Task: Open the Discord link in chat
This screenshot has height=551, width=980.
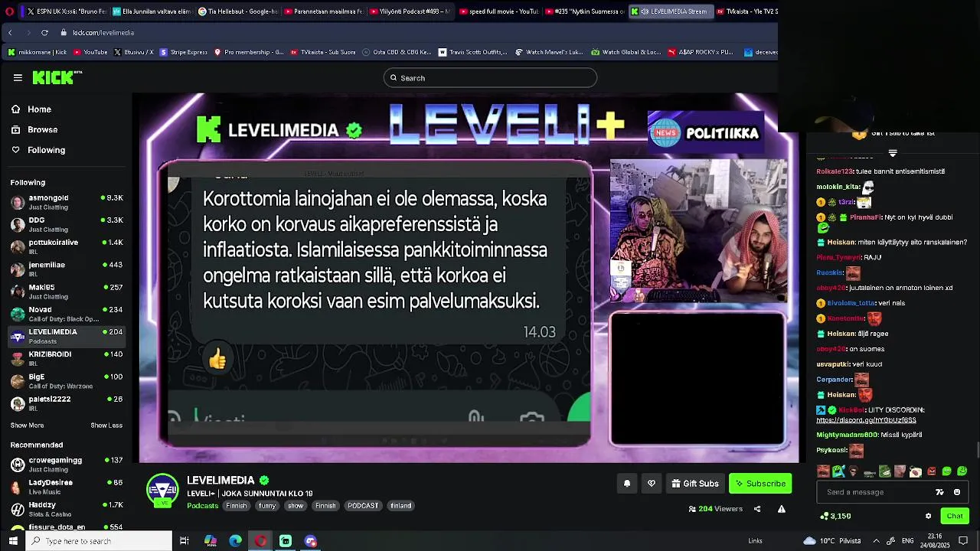Action: pyautogui.click(x=866, y=420)
